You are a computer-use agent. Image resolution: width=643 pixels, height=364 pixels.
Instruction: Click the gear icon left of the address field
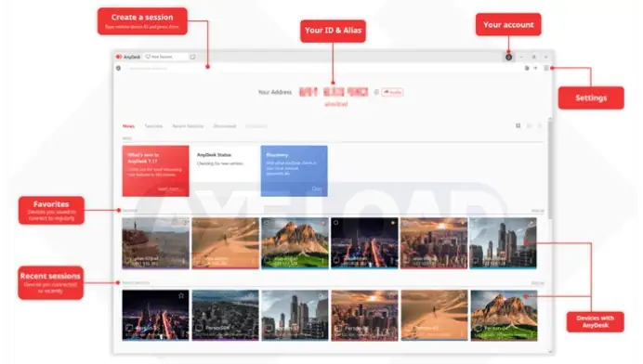[x=119, y=68]
